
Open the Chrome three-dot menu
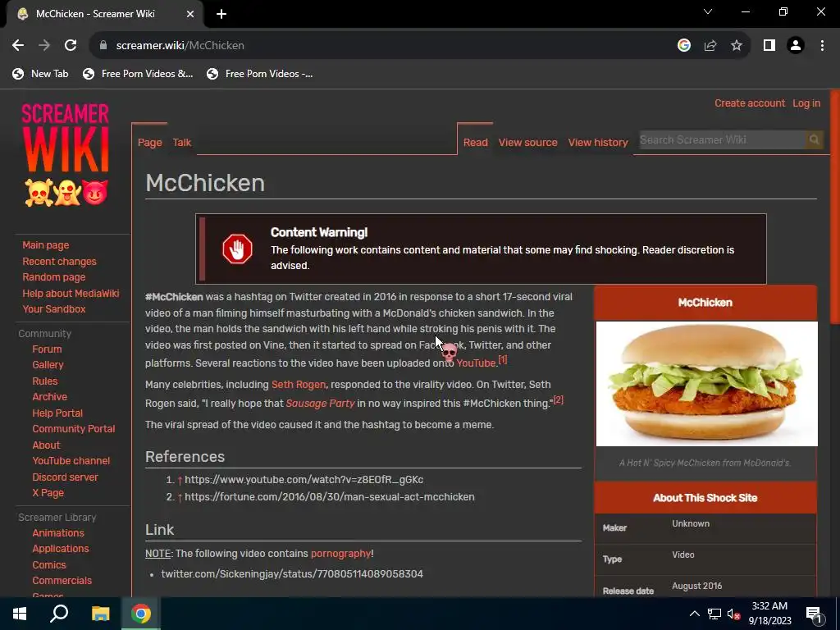pos(822,46)
